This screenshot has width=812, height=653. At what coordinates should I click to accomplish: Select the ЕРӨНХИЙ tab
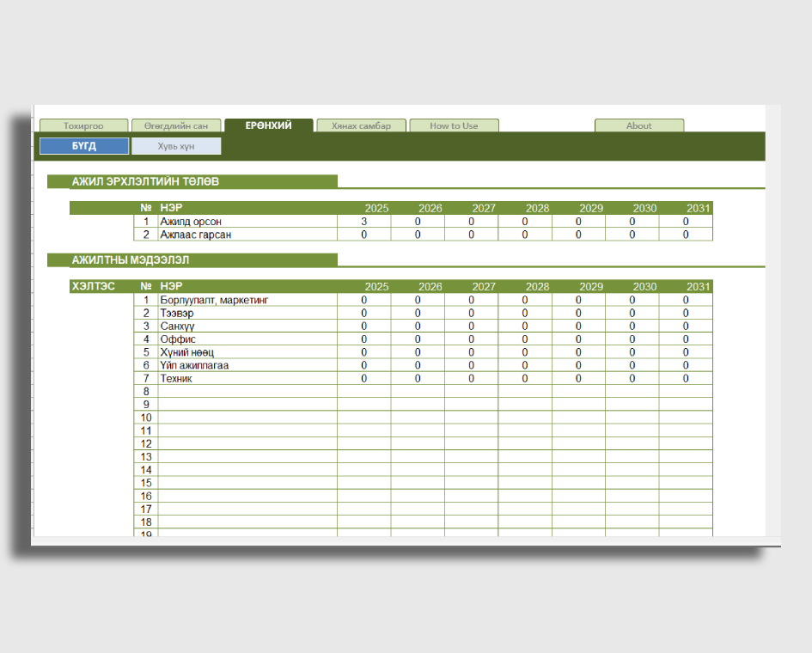[268, 125]
